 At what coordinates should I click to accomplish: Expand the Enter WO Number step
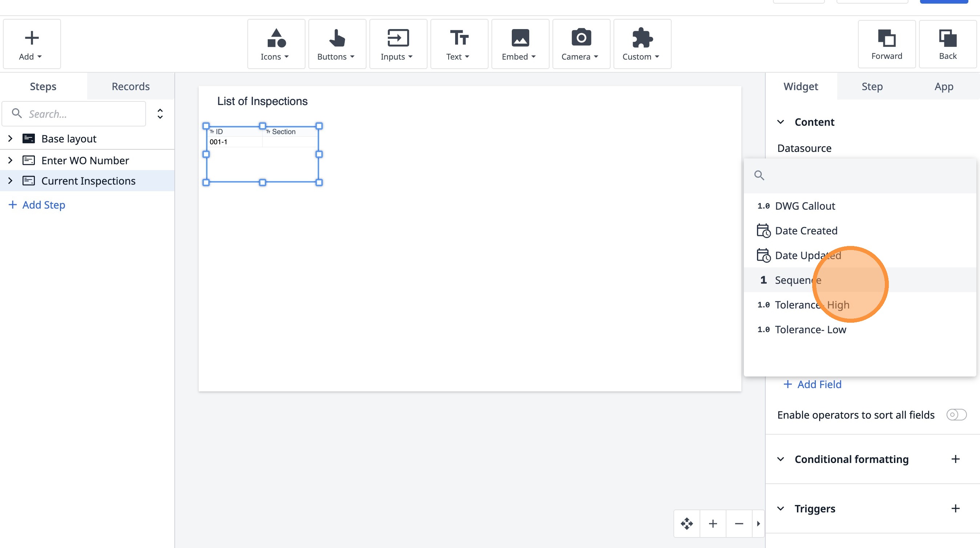tap(10, 160)
